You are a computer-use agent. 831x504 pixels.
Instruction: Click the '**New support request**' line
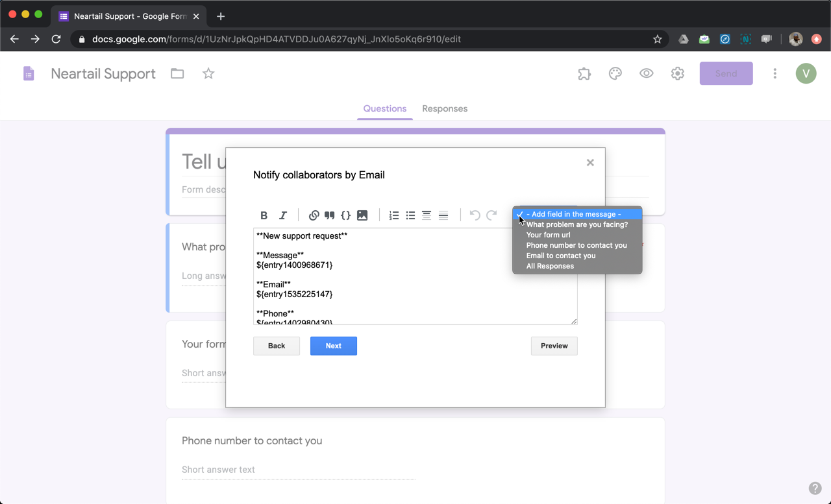point(302,235)
